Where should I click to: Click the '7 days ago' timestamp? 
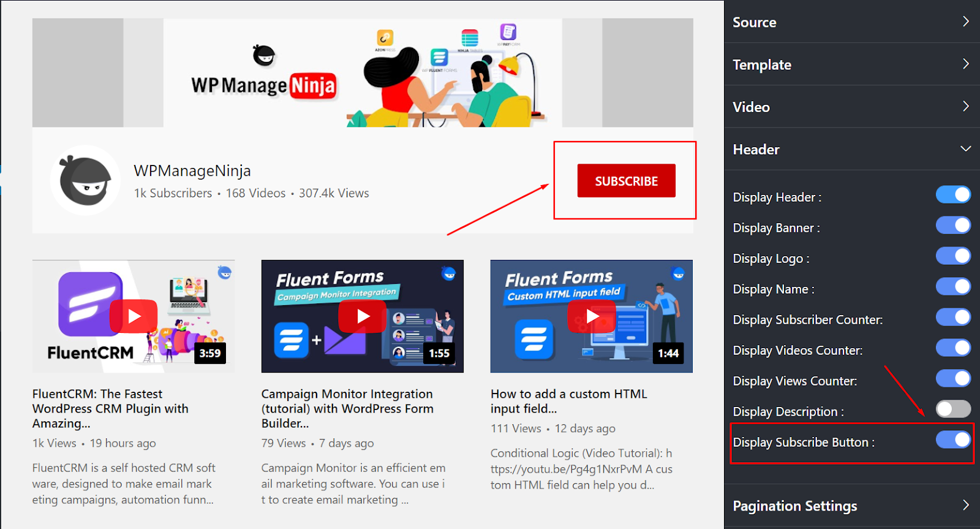[x=346, y=443]
